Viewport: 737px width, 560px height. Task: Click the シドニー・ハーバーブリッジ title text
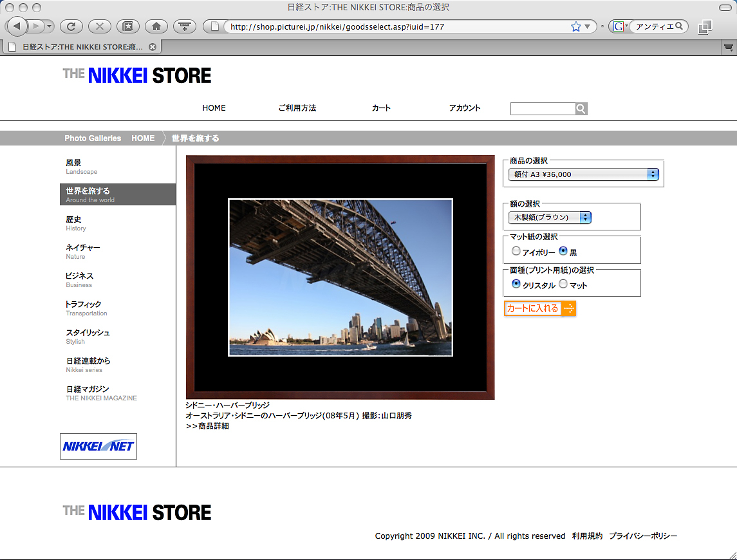pos(227,406)
